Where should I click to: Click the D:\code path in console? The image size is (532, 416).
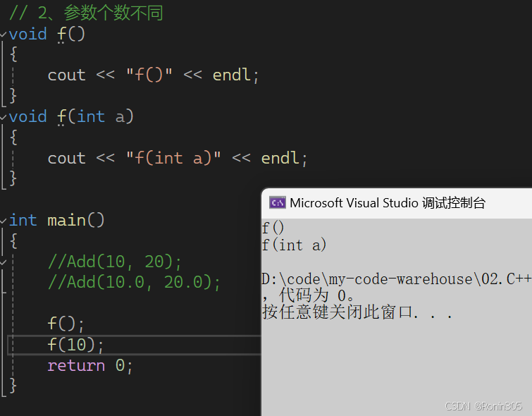[396, 279]
